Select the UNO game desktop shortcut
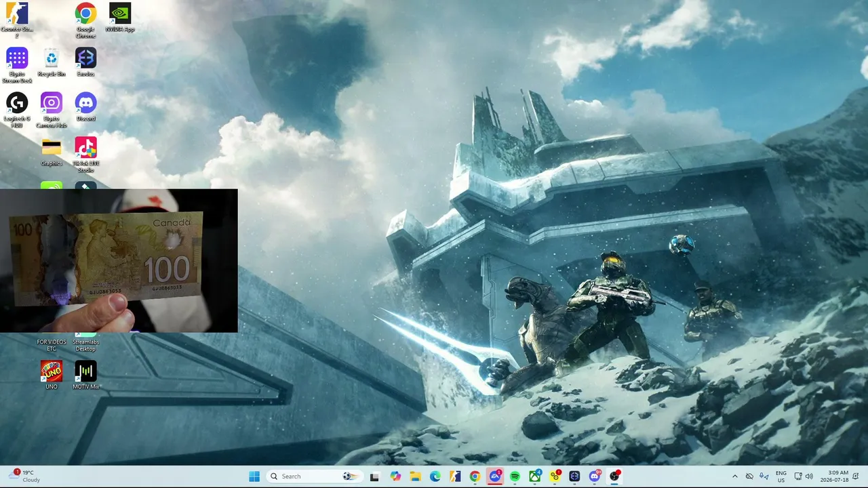The height and width of the screenshot is (488, 868). pos(52,375)
